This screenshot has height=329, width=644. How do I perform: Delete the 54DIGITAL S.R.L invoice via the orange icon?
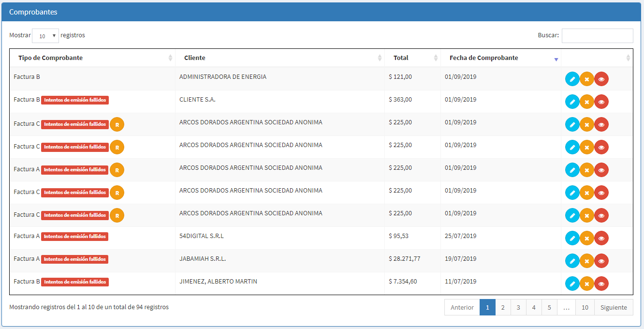click(587, 238)
